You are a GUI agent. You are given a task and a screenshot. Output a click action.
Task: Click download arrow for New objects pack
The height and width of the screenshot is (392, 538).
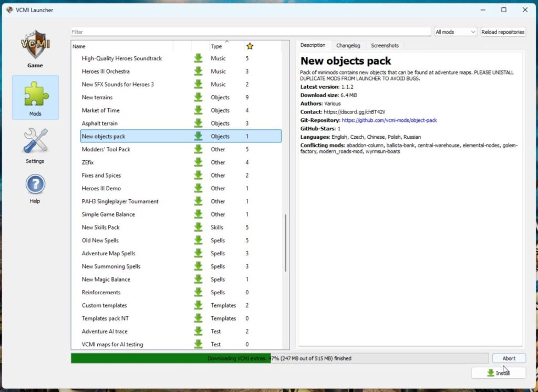198,136
